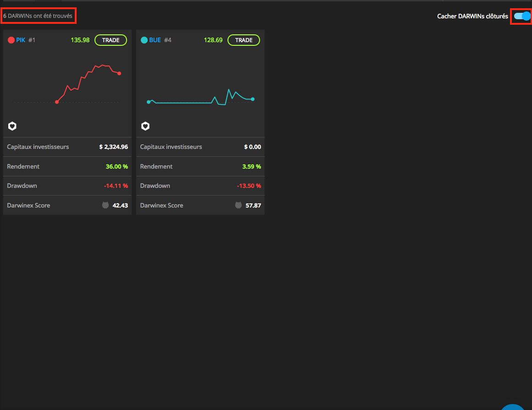532x410 pixels.
Task: Click BUE Rendement 3.59 % row
Action: click(200, 166)
